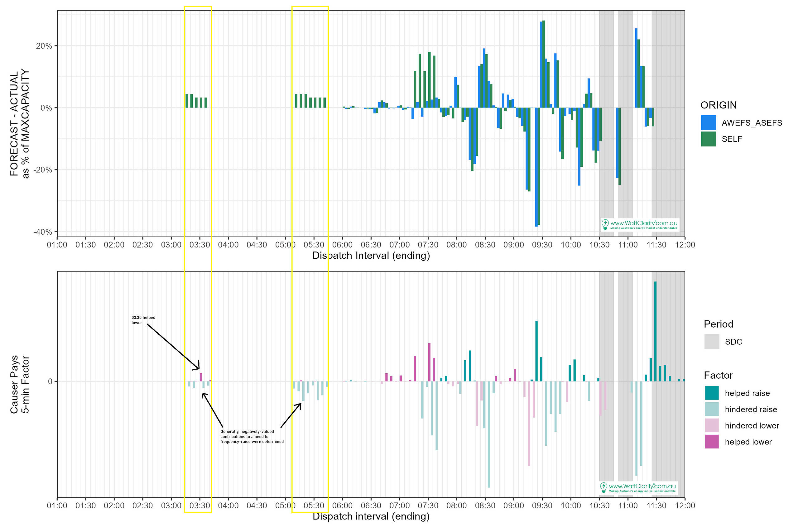Click the Factor legend title

coord(718,375)
